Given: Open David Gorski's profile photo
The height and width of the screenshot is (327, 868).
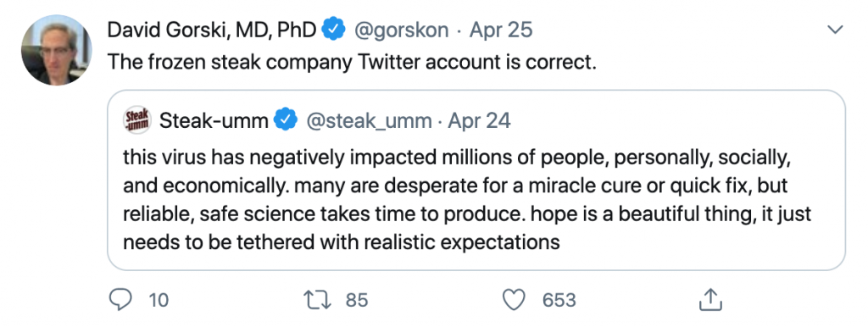Looking at the screenshot, I should (57, 50).
